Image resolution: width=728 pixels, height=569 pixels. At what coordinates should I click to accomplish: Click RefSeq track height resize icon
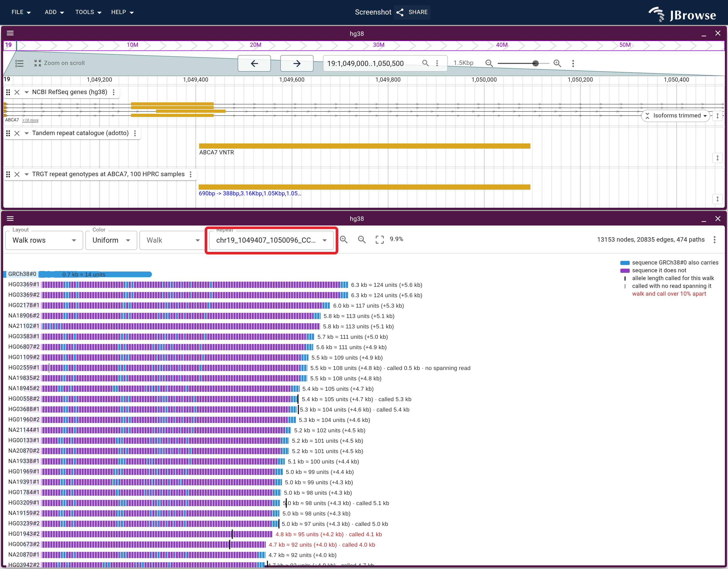click(x=717, y=116)
